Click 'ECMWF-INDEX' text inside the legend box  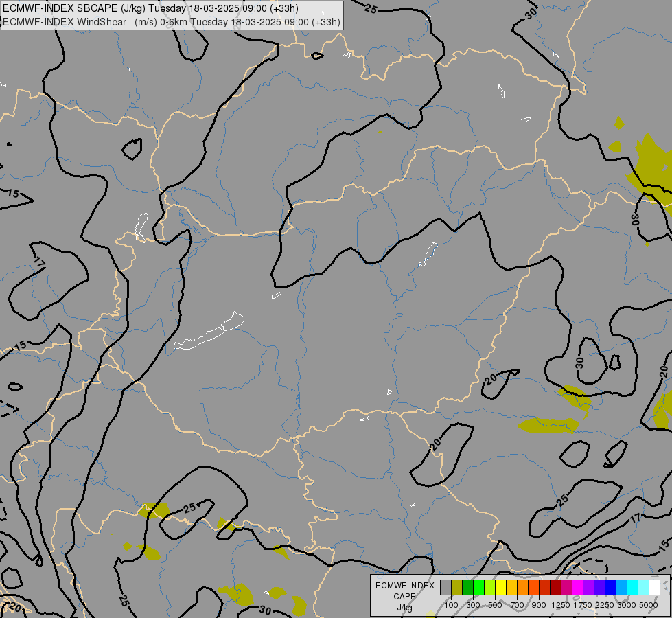click(x=404, y=586)
